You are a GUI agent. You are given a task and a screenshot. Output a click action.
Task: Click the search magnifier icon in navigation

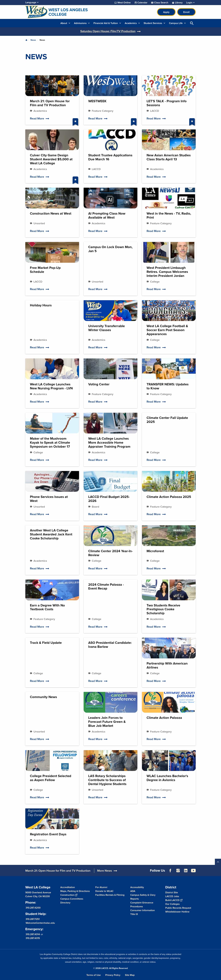[192, 23]
